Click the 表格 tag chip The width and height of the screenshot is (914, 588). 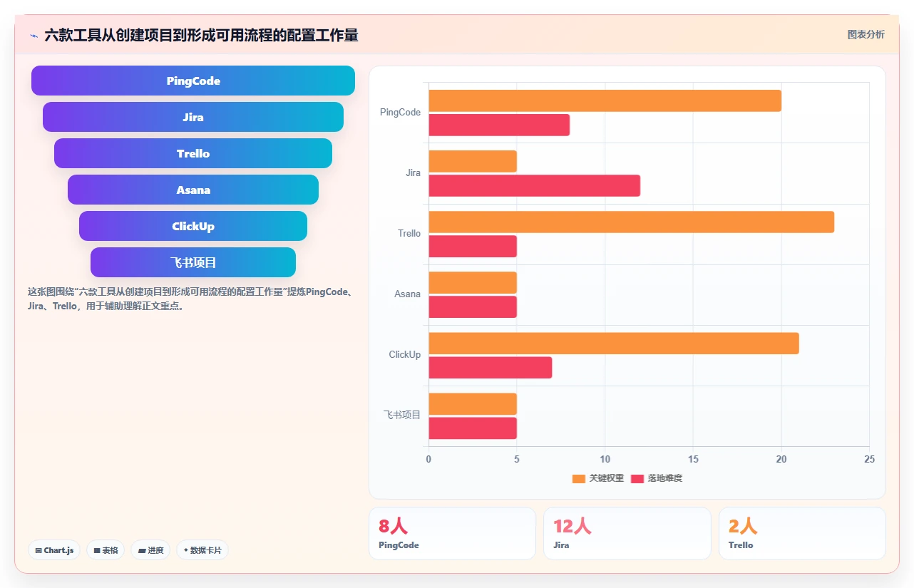pyautogui.click(x=106, y=550)
